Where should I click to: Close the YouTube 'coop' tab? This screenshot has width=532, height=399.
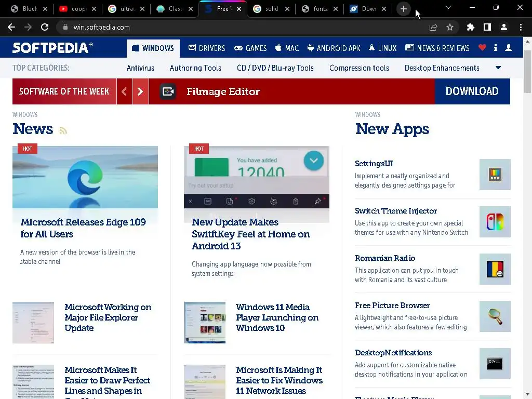click(94, 9)
